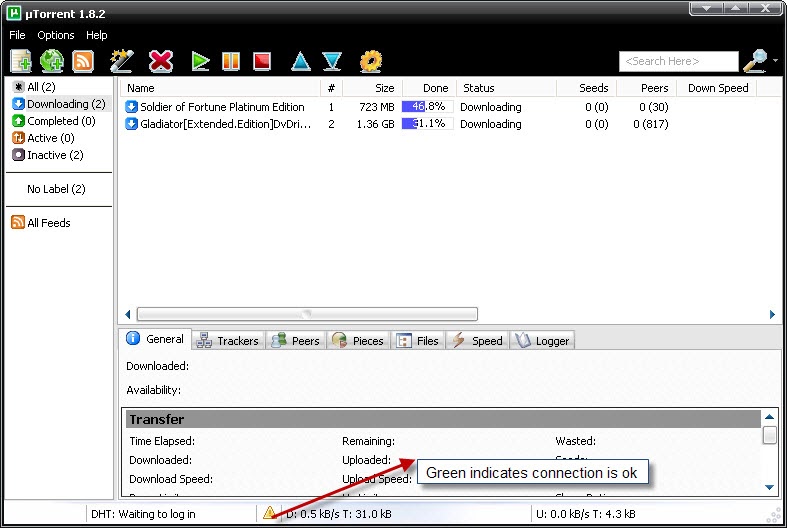Click DHT: Waiting to log in status
Image resolution: width=787 pixels, height=528 pixels.
coord(143,514)
